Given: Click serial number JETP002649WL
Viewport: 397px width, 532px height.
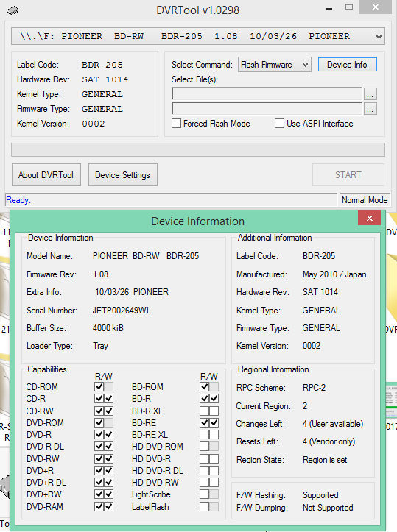Looking at the screenshot, I should point(122,311).
